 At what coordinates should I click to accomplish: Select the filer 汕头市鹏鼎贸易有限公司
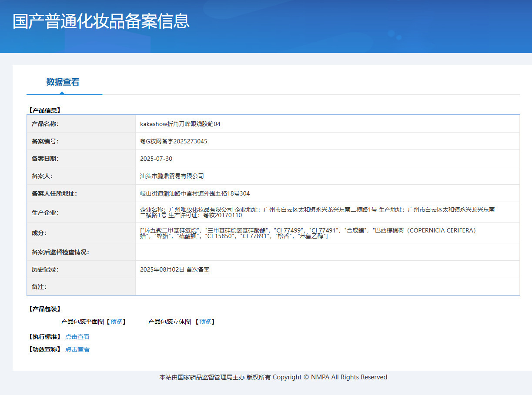(172, 176)
